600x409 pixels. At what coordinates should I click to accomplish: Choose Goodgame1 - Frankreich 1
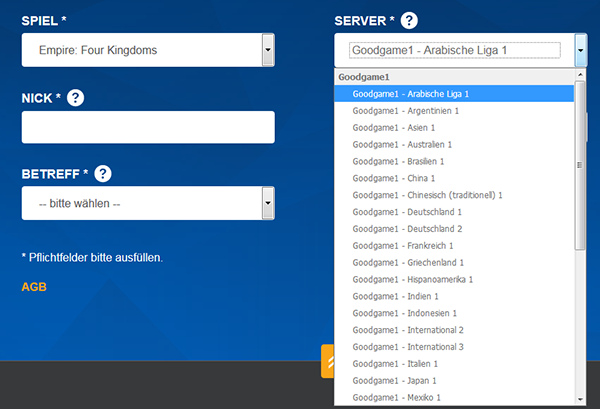click(x=454, y=246)
